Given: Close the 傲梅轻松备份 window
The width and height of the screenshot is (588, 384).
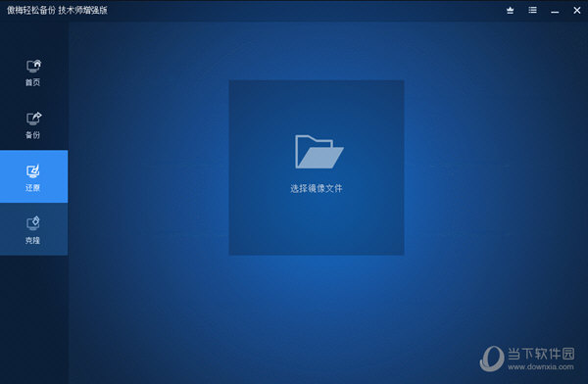Looking at the screenshot, I should (577, 11).
